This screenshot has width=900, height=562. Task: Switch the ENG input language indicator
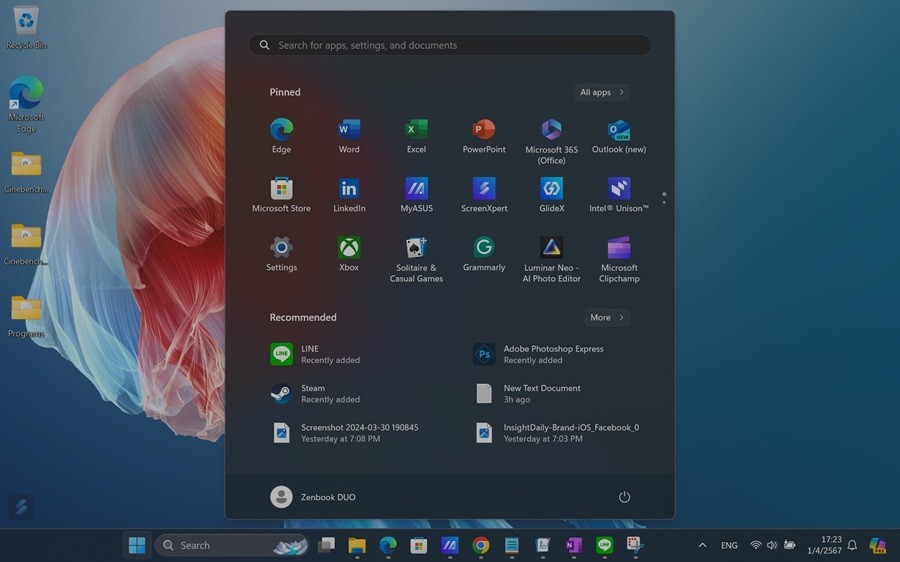729,545
